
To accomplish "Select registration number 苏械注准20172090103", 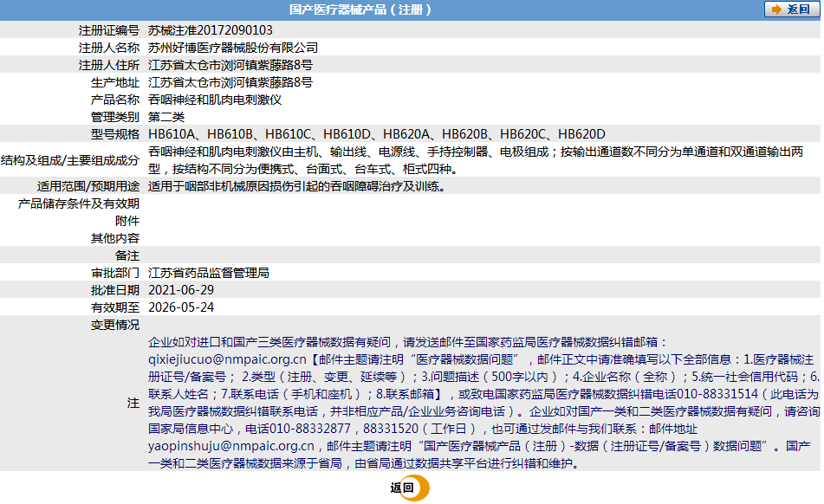I will [x=211, y=30].
